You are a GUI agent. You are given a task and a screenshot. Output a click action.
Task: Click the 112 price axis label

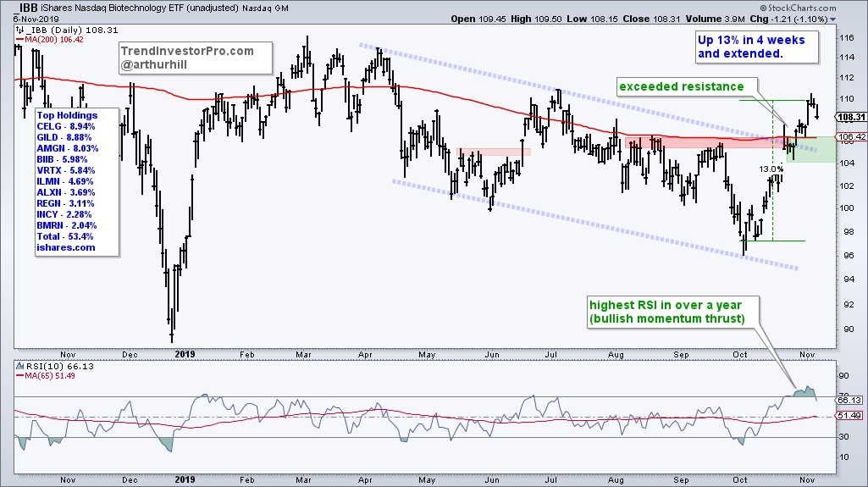coord(847,78)
